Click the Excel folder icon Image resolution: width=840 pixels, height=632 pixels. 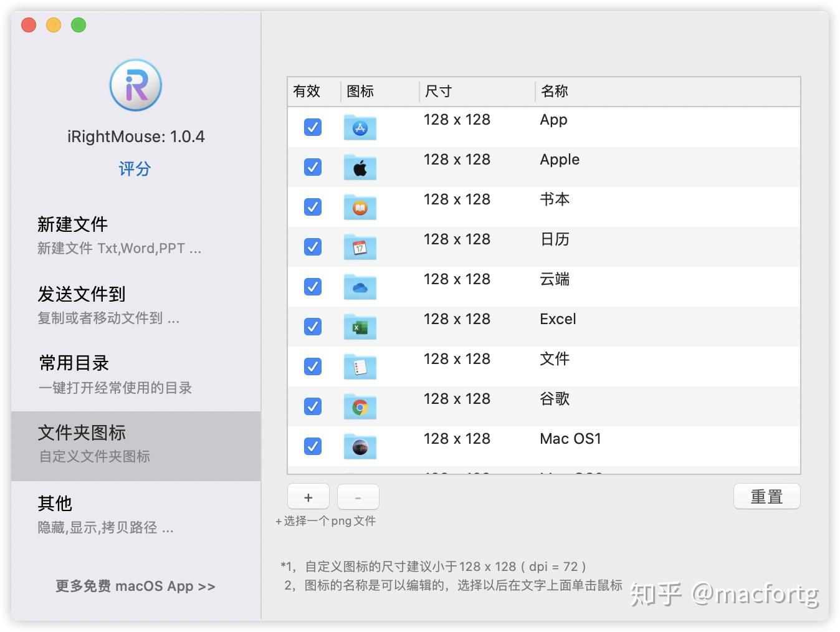[360, 327]
